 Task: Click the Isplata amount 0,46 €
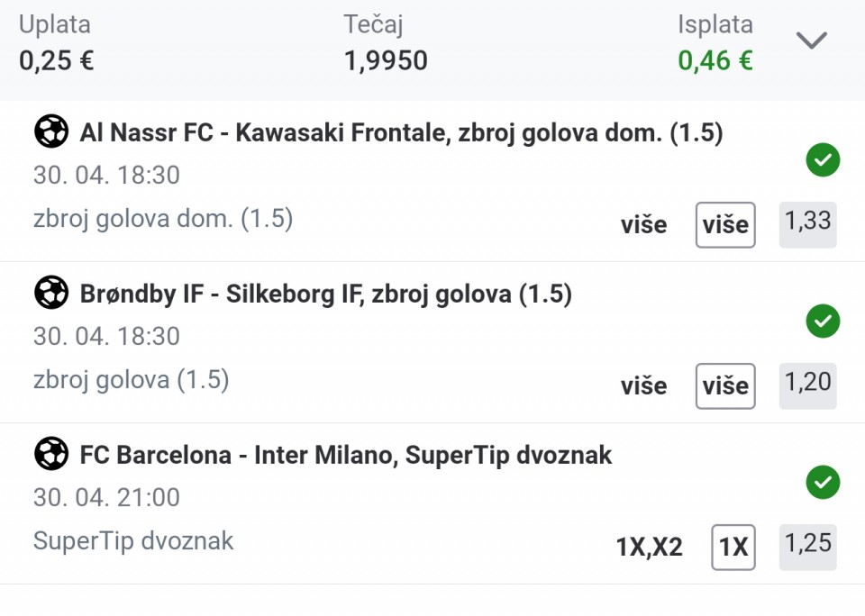click(715, 60)
